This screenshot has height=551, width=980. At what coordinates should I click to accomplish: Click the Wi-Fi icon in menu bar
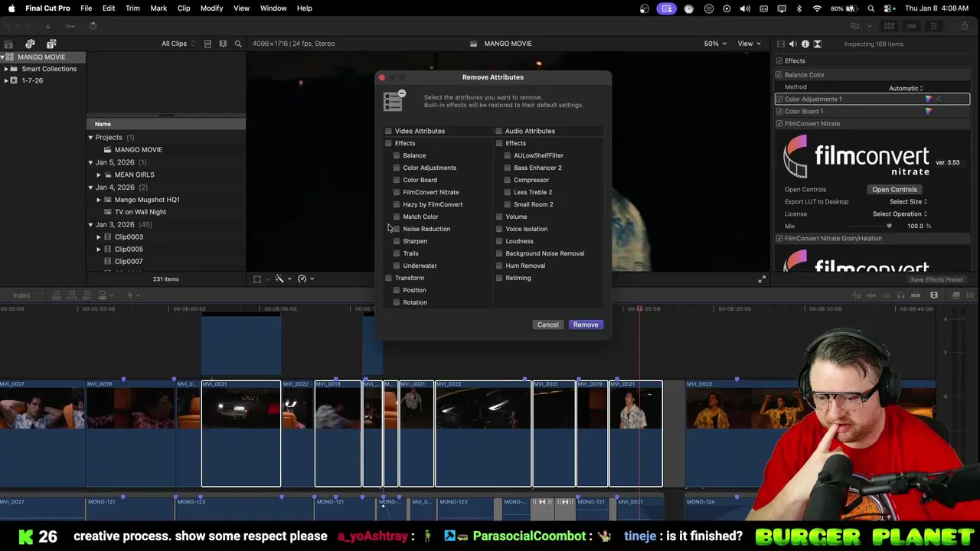[x=817, y=8]
